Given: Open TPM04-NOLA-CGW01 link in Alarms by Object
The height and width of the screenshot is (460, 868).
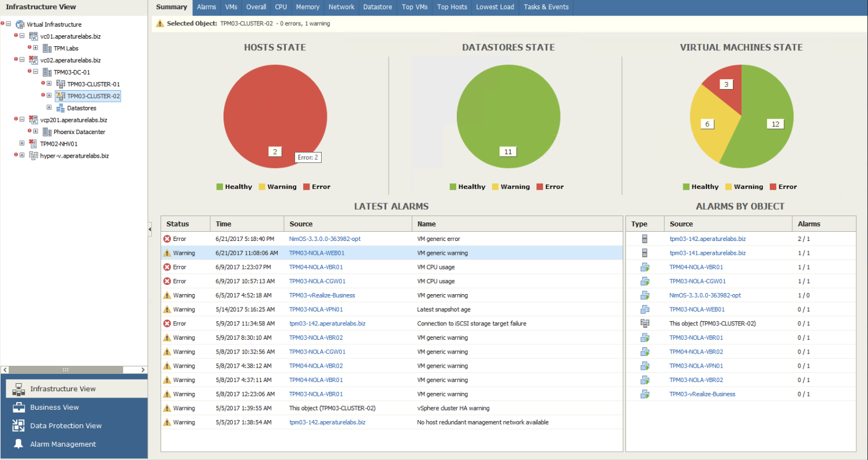Looking at the screenshot, I should tap(701, 281).
